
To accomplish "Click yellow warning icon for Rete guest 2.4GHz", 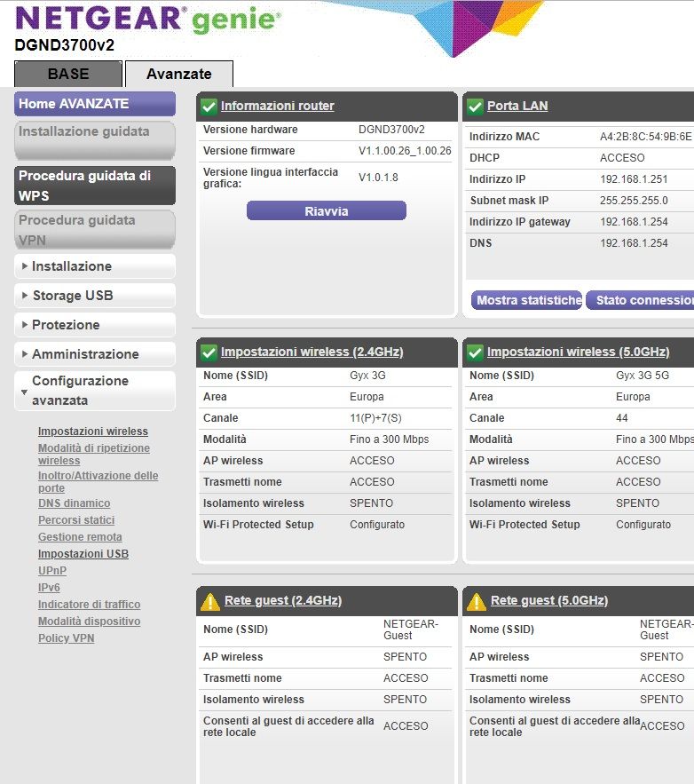I will pos(209,601).
